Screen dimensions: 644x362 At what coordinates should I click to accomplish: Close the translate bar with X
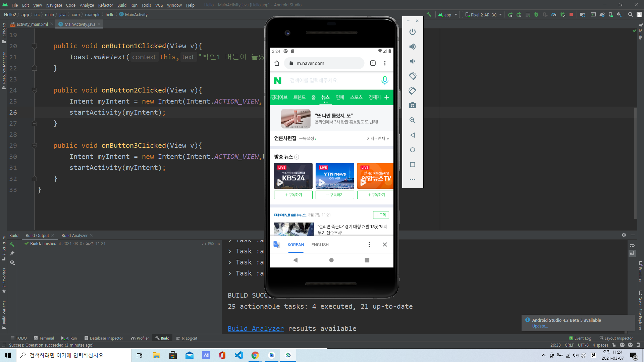pyautogui.click(x=385, y=245)
